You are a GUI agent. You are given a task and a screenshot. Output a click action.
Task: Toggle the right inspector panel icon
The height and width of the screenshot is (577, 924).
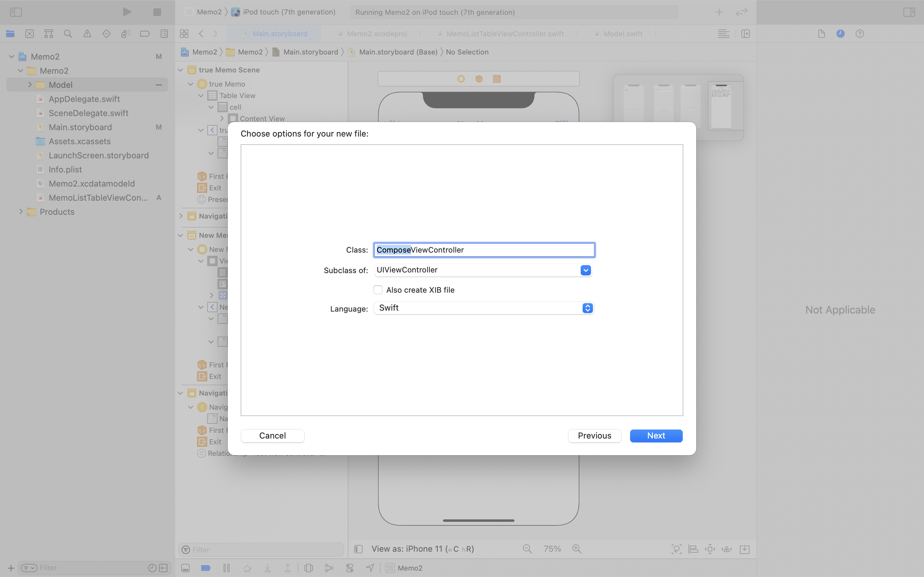coord(909,12)
